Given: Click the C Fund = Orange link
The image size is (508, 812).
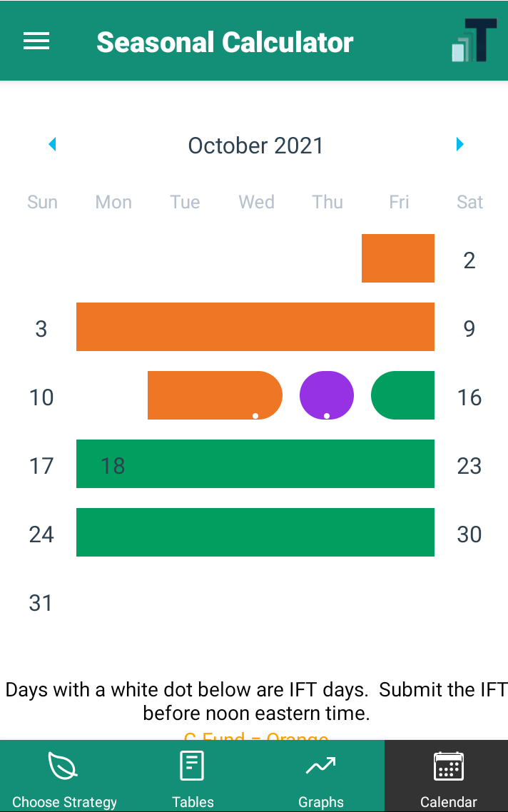Looking at the screenshot, I should click(x=255, y=739).
